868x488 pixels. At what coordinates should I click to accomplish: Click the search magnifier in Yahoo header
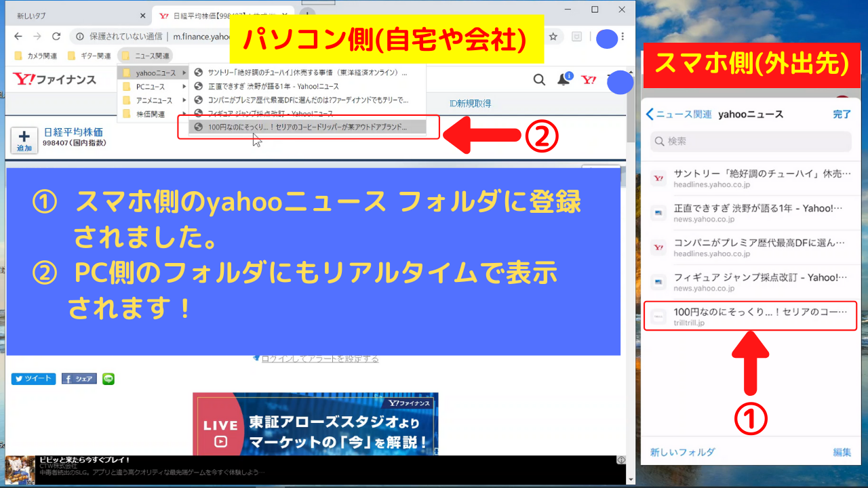(x=539, y=80)
